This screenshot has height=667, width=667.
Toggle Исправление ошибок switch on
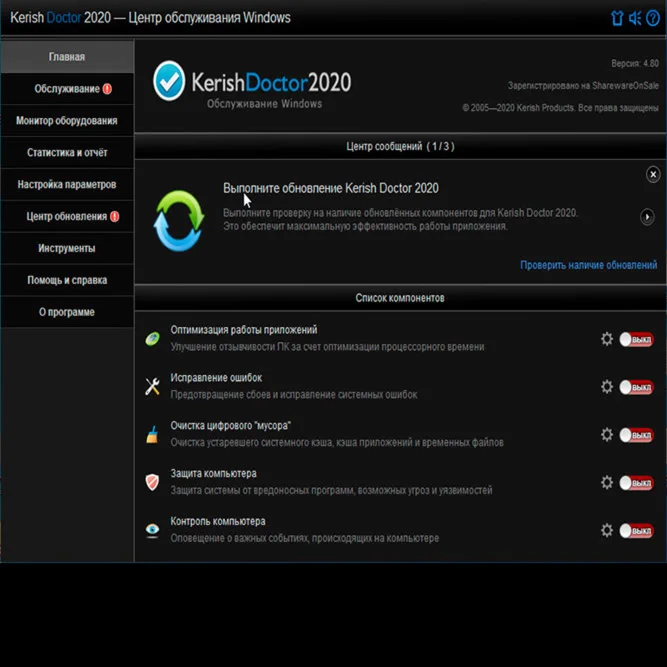pos(636,387)
